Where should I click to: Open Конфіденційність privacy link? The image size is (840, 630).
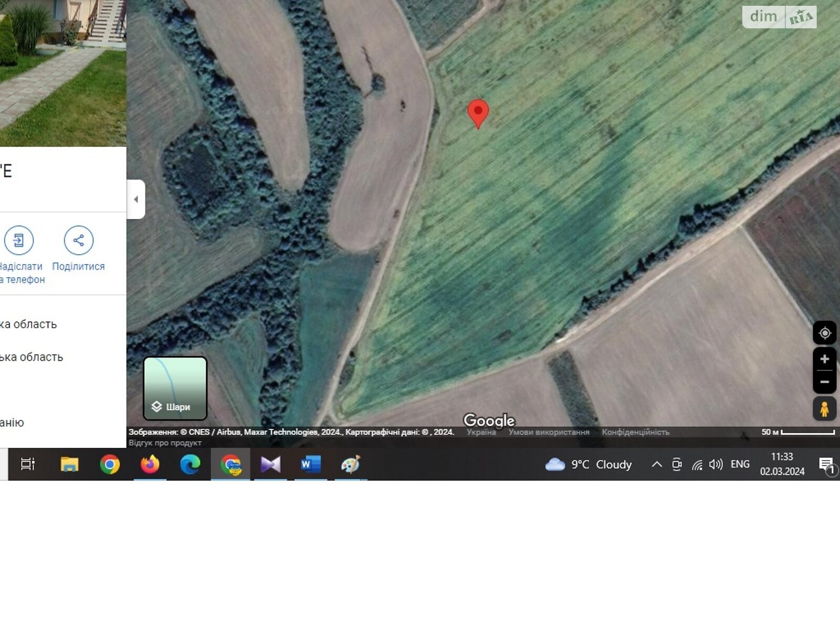click(x=635, y=432)
